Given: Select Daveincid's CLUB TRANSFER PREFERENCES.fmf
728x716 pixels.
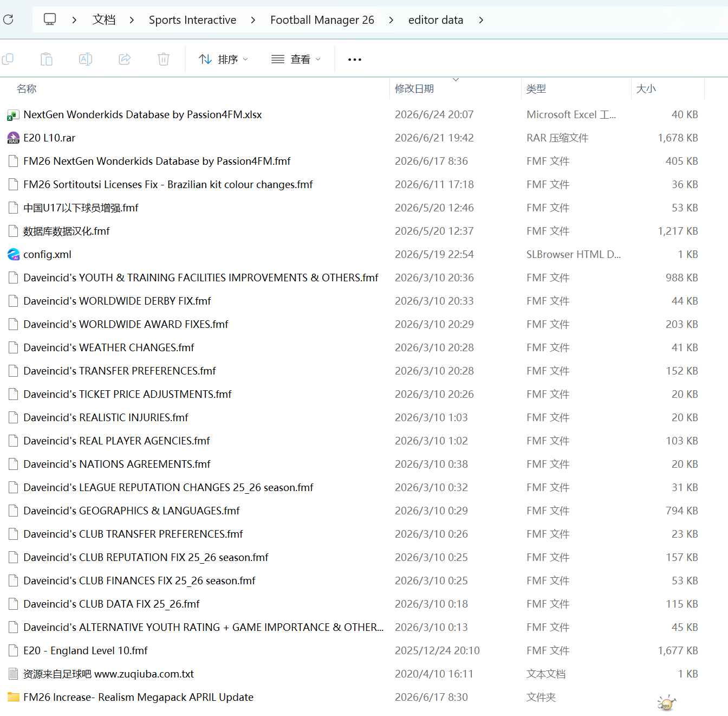Looking at the screenshot, I should 133,534.
